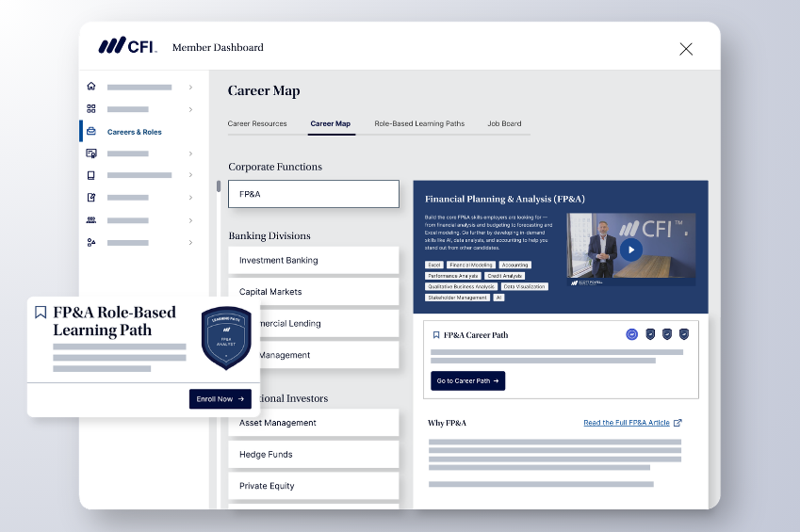Click the FP&A Career Path title
This screenshot has width=800, height=532.
click(476, 335)
